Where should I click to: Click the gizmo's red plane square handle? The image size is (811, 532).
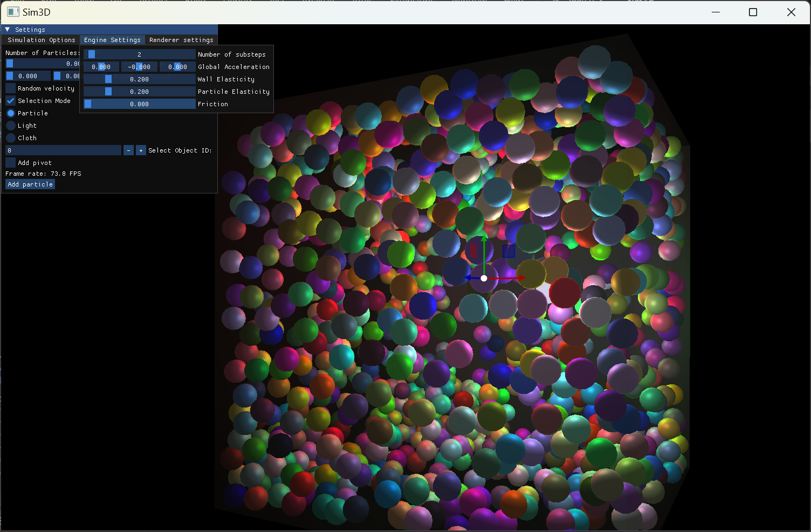tap(473, 251)
